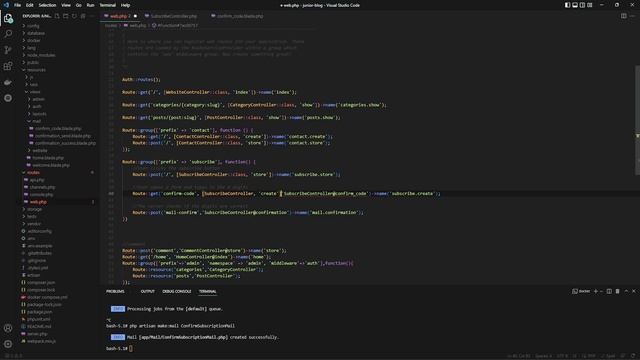Toggle Panel layout icon in title bar
The width and height of the screenshot is (640, 360).
pyautogui.click(x=575, y=5)
